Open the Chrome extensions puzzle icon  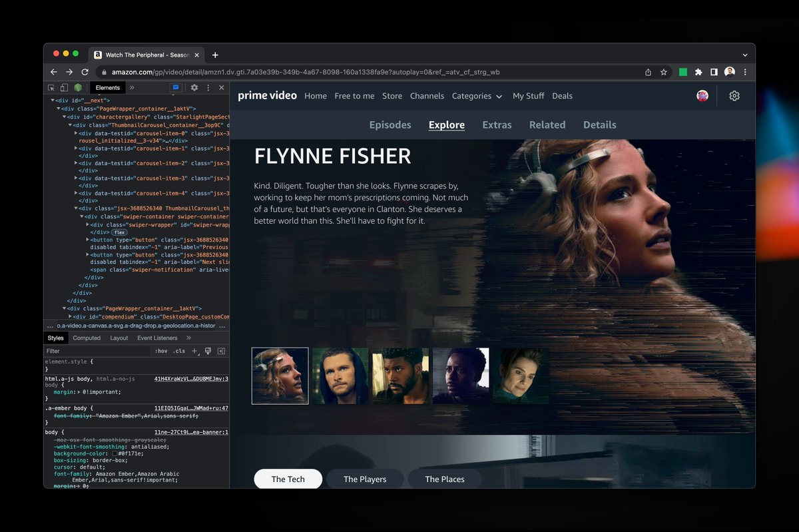pyautogui.click(x=698, y=72)
